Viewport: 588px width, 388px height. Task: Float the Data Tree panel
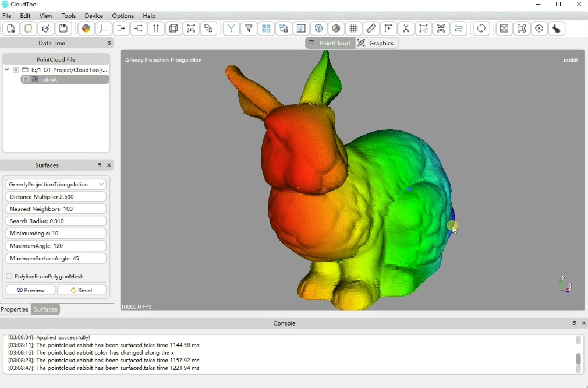(x=109, y=43)
